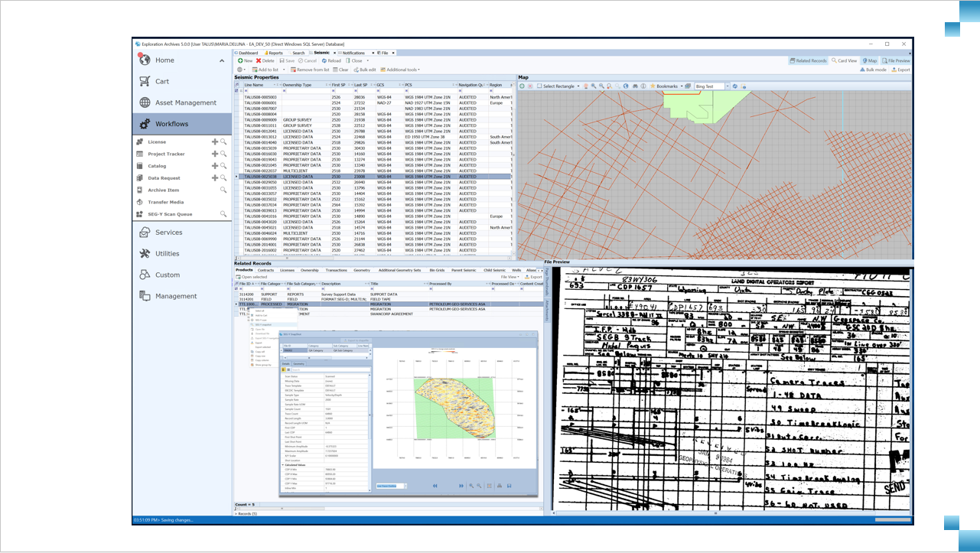The width and height of the screenshot is (980, 553).
Task: Toggle the Map panel view
Action: pos(869,60)
